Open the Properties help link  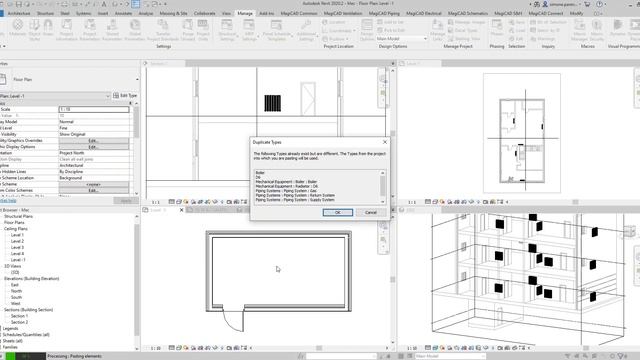point(8,201)
